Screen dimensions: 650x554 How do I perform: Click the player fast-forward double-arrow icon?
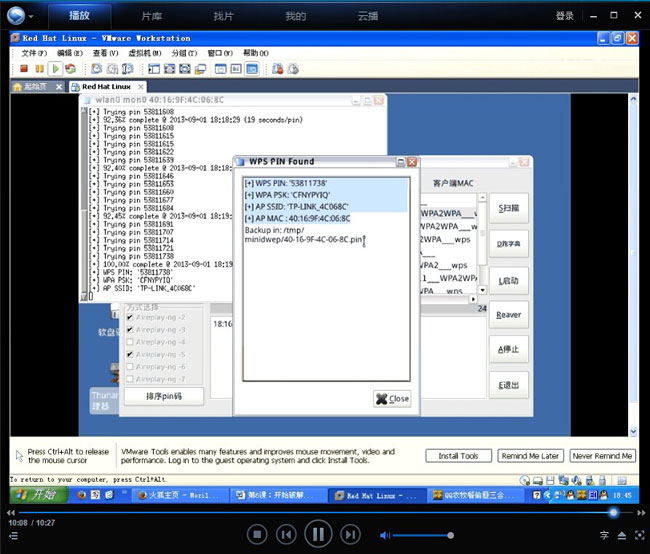coord(641,513)
